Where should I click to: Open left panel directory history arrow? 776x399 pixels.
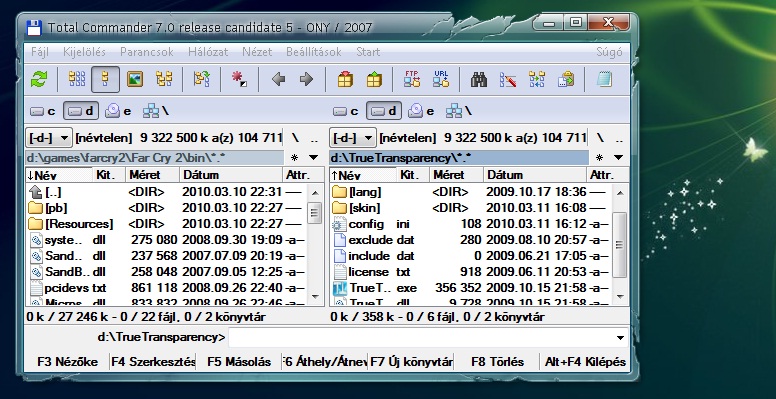[x=314, y=158]
